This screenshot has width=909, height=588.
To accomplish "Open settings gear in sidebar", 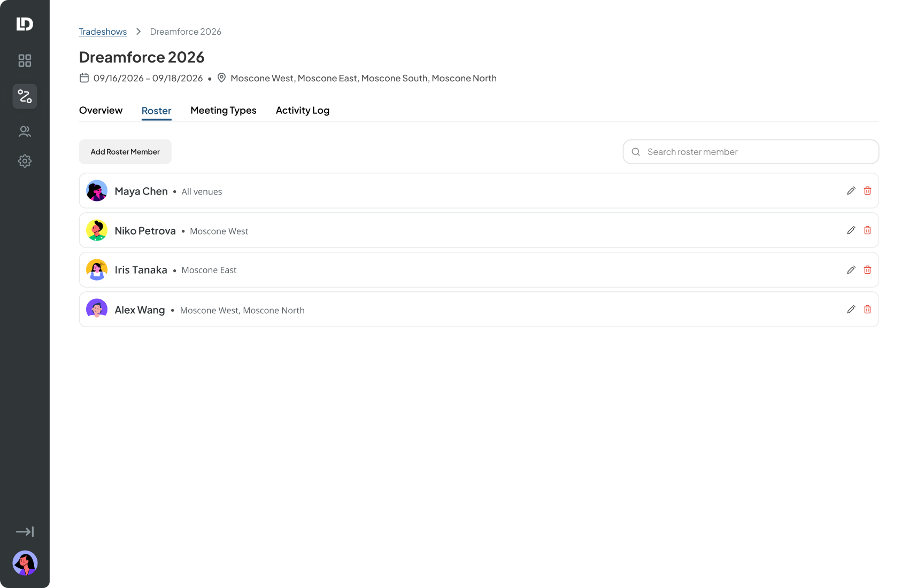I will pos(25,161).
